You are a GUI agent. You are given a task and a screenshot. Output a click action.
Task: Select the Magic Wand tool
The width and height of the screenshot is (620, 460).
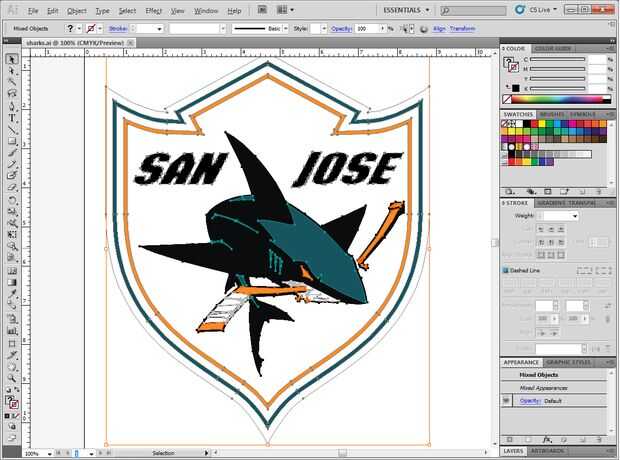coord(12,82)
